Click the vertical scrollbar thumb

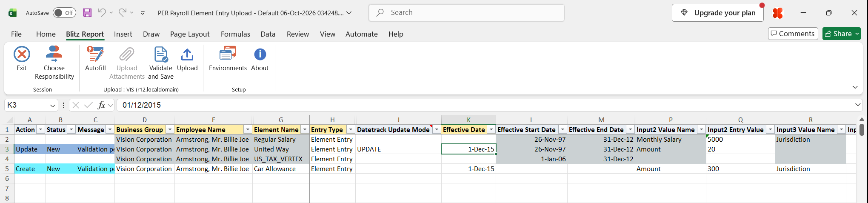862,129
